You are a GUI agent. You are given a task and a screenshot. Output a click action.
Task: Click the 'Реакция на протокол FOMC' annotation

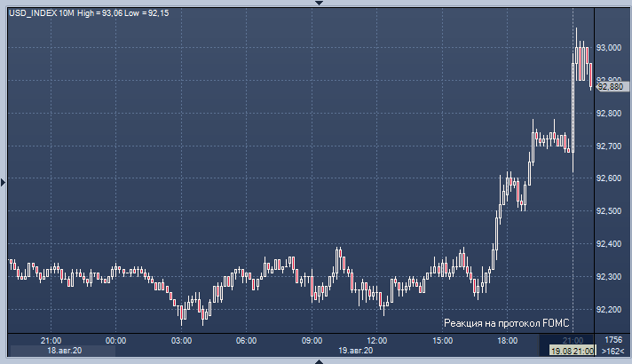point(506,323)
